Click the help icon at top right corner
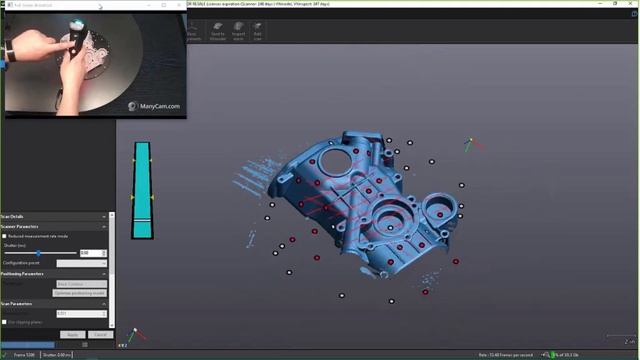Screen dimensions: 640x360 click(x=634, y=14)
